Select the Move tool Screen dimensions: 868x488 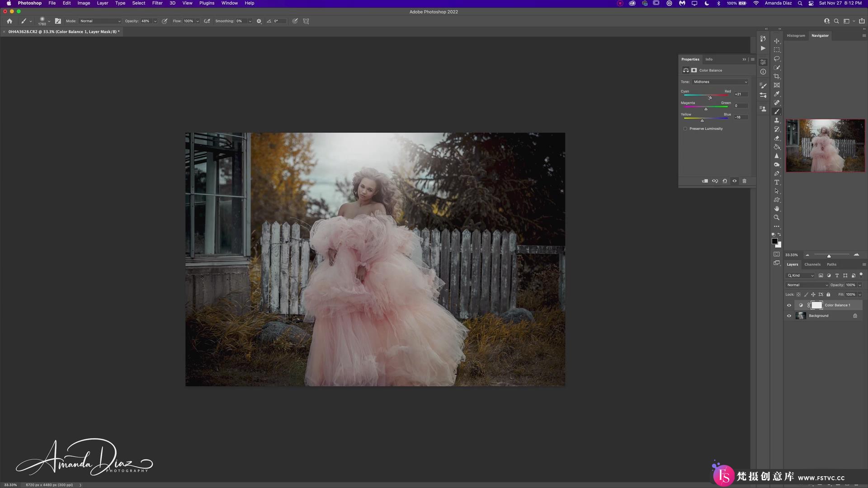click(777, 41)
